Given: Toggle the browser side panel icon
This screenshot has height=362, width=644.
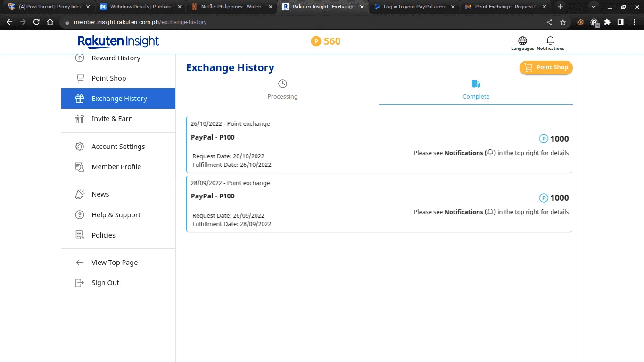Looking at the screenshot, I should [x=620, y=22].
